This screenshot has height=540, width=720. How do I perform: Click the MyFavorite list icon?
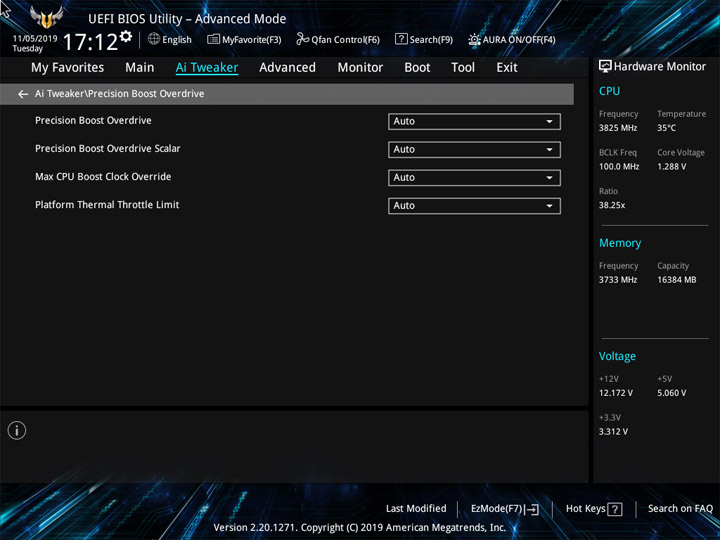pyautogui.click(x=213, y=39)
